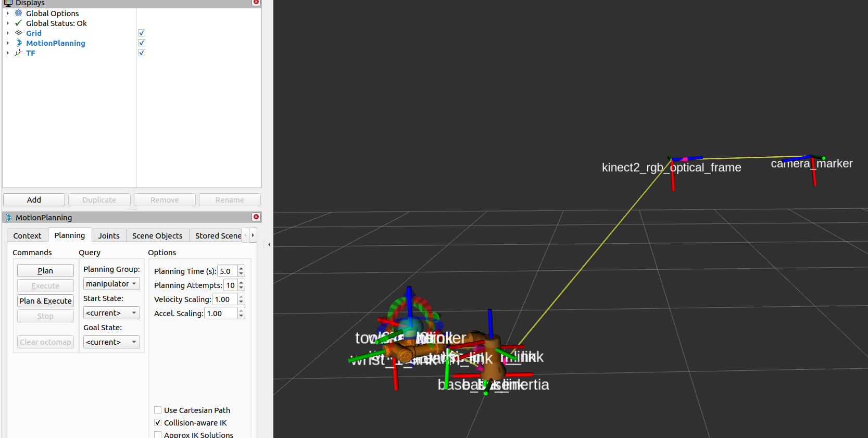Click the Remove button
868x438 pixels.
[165, 200]
